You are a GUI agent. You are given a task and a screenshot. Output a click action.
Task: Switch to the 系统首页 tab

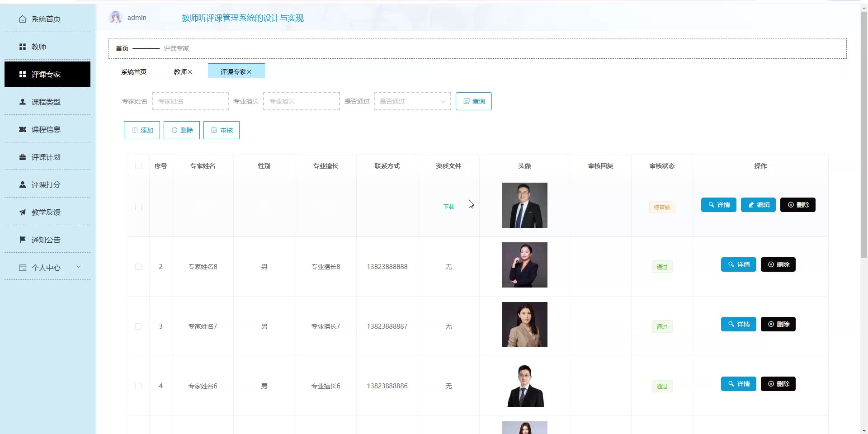pos(134,72)
